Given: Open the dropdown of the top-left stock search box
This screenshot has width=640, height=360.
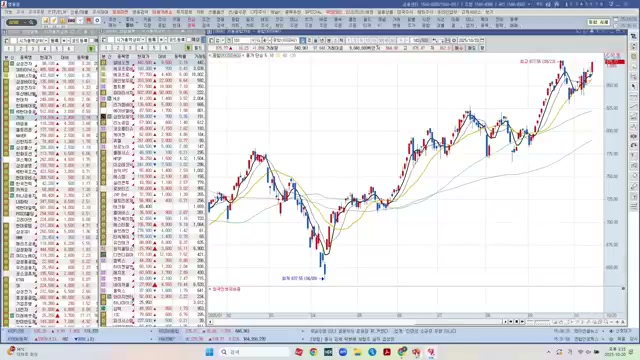Looking at the screenshot, I should coord(24,22).
